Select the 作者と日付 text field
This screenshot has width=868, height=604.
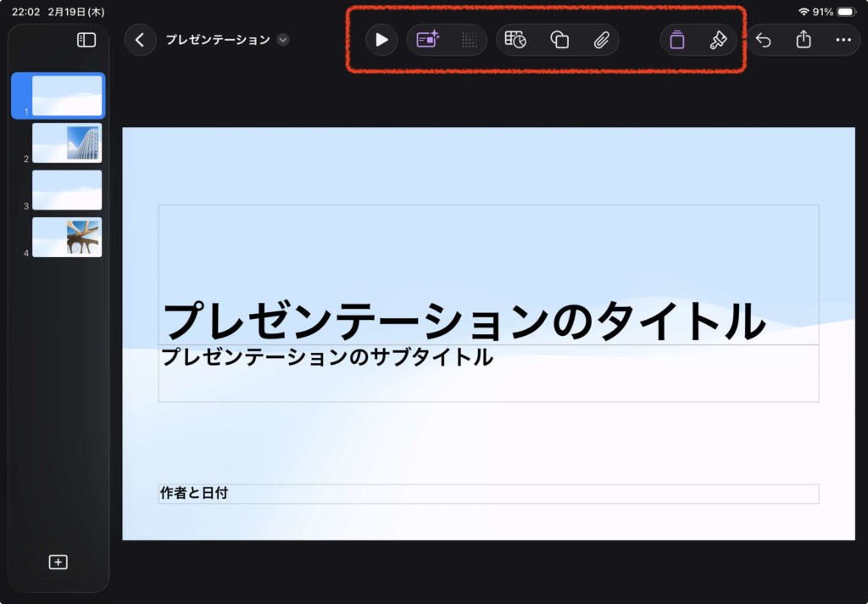(487, 493)
